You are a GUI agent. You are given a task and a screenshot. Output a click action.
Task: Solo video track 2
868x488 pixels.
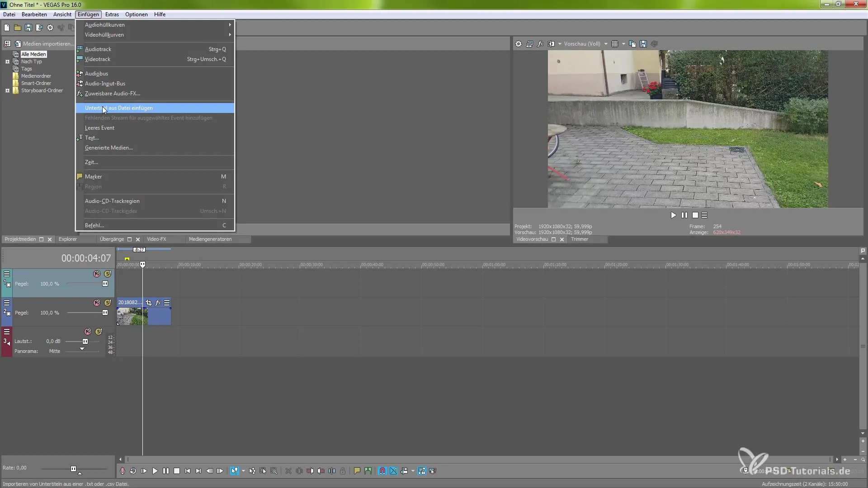(108, 303)
